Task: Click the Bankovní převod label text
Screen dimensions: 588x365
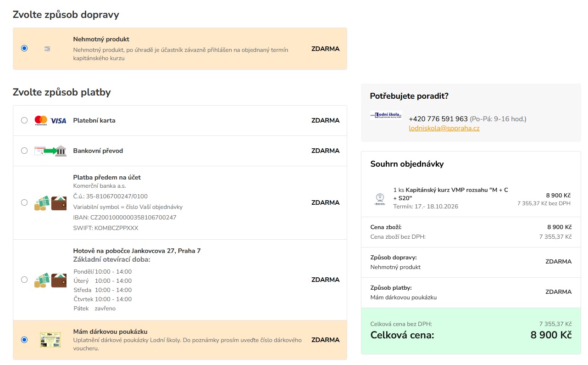Action: 98,151
